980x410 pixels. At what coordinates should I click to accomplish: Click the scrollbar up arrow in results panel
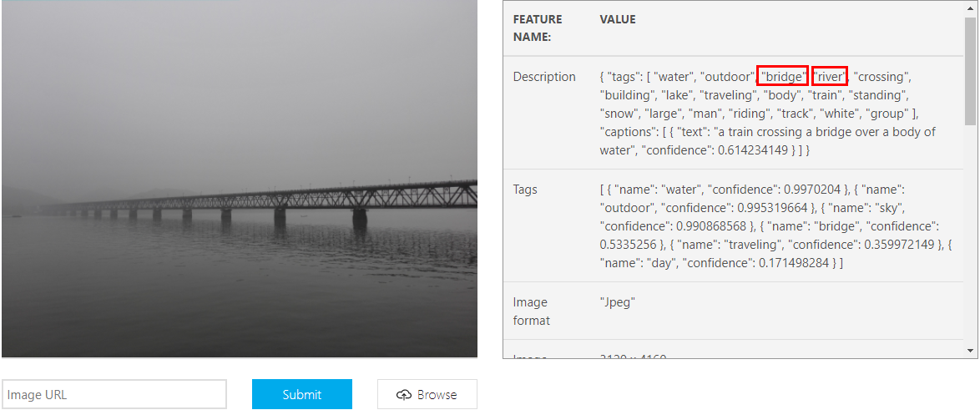point(970,8)
